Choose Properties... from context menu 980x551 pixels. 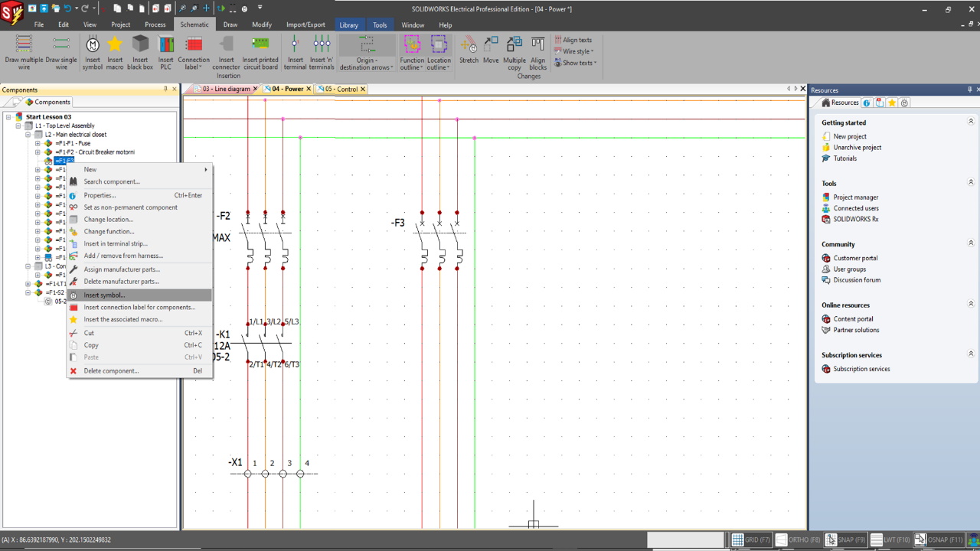(139, 195)
